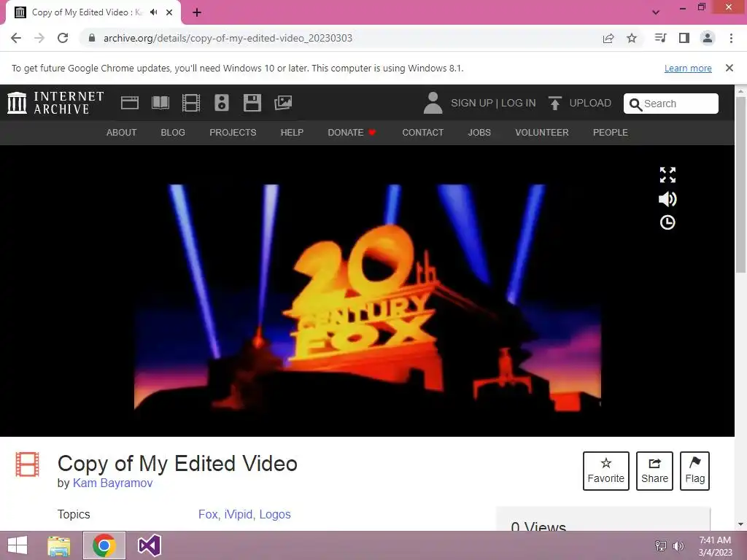This screenshot has width=747, height=560.
Task: Open the Windows Start button
Action: click(18, 545)
